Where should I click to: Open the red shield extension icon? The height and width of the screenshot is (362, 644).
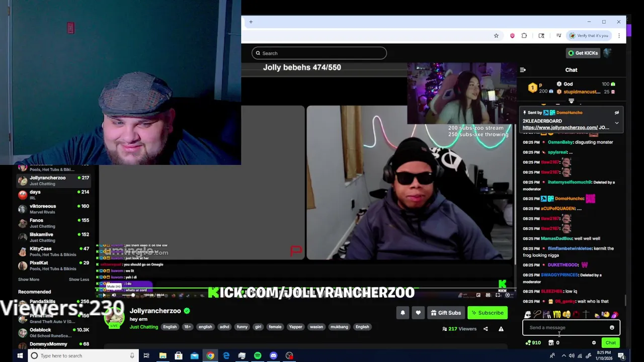tap(512, 36)
